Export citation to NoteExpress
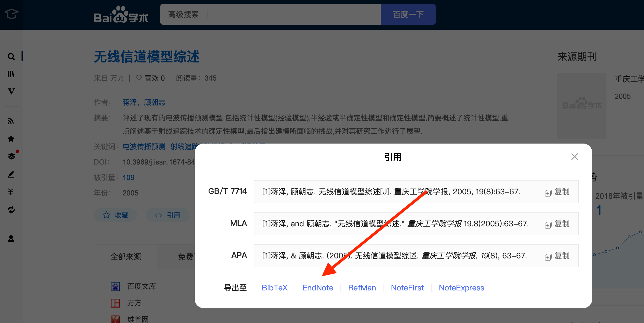The image size is (644, 323). coord(461,288)
